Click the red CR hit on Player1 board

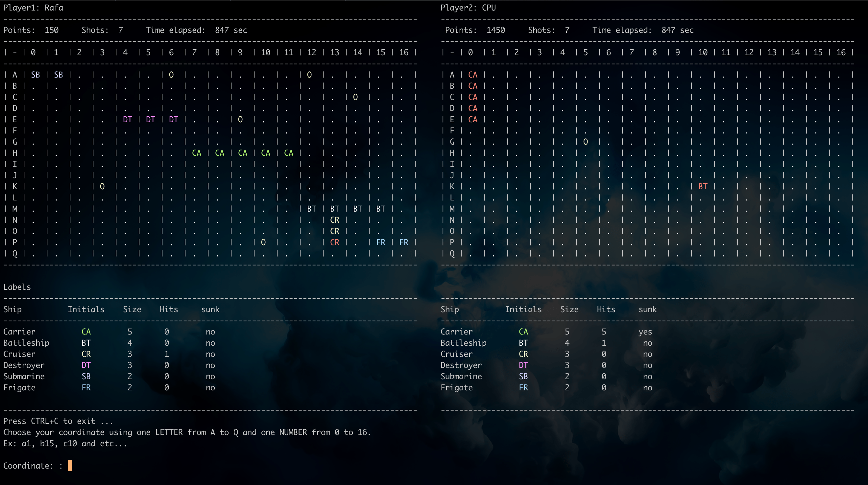click(334, 242)
